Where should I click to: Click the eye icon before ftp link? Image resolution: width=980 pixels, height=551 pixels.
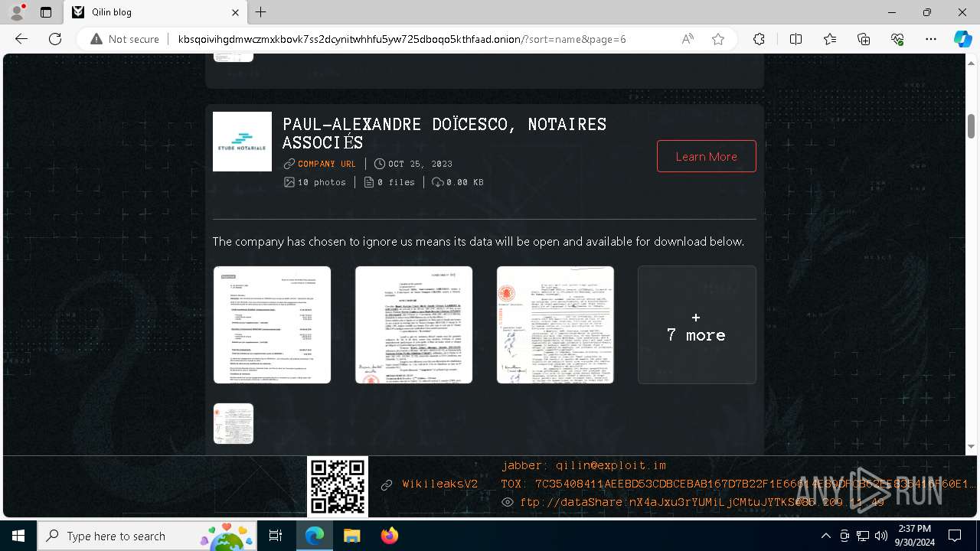click(508, 502)
